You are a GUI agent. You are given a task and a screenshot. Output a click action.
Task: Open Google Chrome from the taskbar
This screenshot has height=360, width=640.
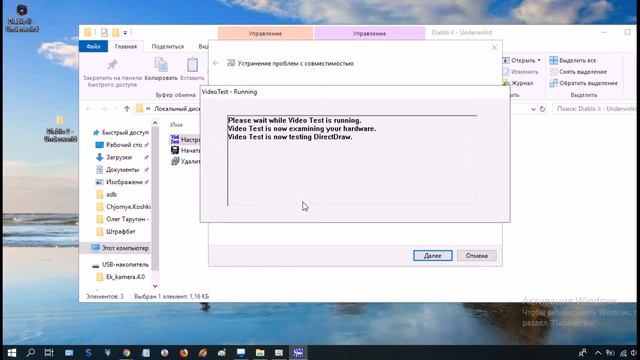point(127,353)
